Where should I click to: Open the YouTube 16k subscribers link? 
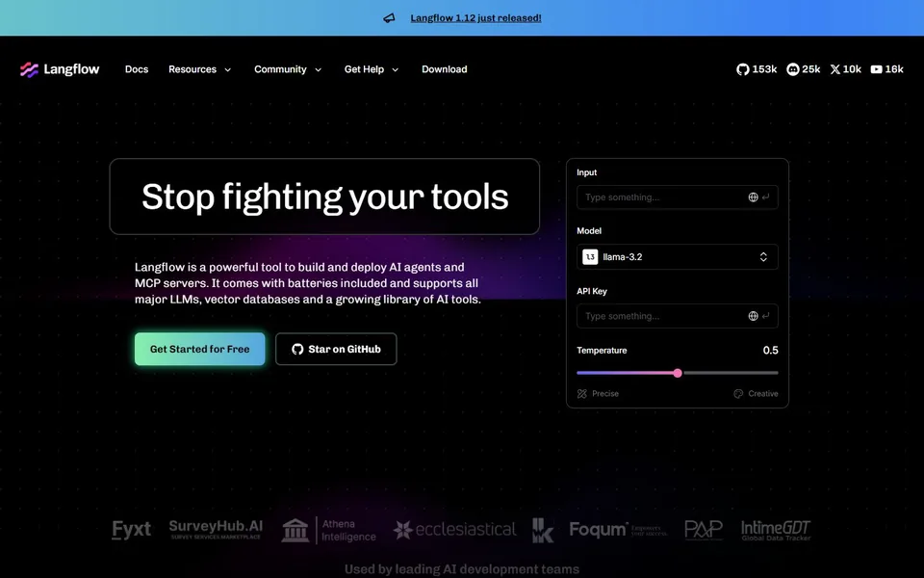tap(886, 69)
